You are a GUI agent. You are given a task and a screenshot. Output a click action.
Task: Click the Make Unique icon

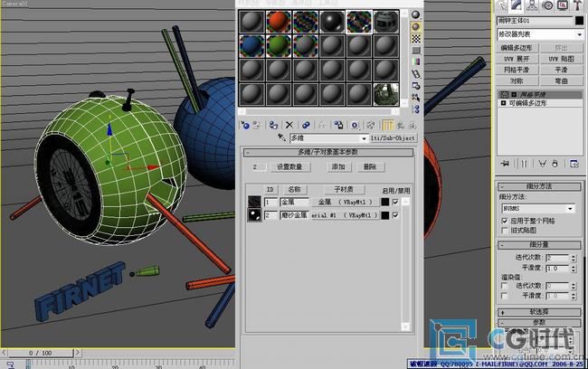pos(542,164)
